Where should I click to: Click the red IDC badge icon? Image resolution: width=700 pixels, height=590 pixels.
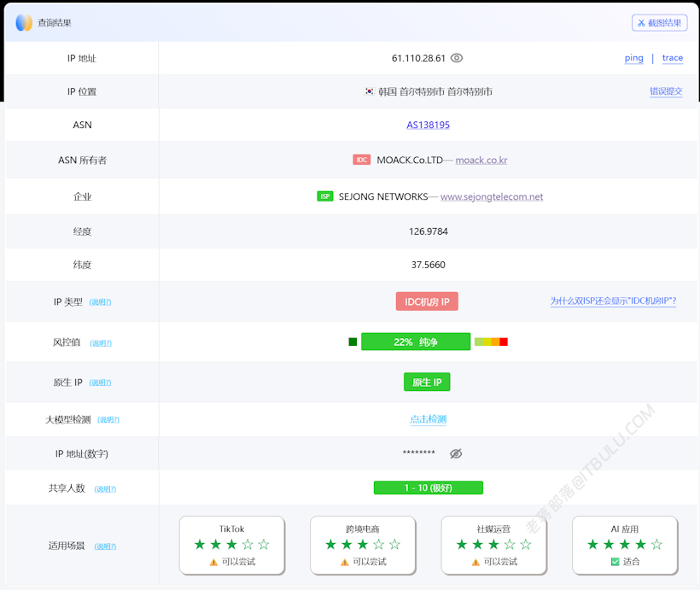(362, 160)
